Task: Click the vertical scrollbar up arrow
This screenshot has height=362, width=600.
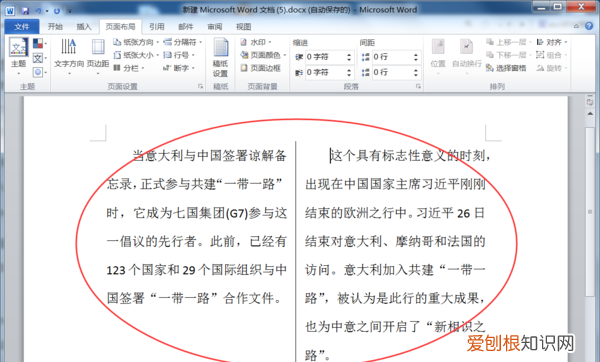Action: click(590, 114)
